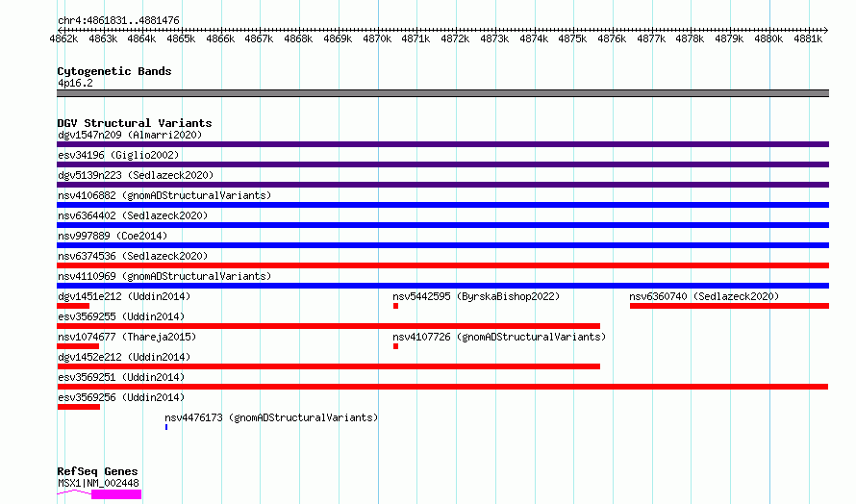
Task: Select the nsv4476173 (gnomADStructuralVariants) label
Action: click(271, 417)
